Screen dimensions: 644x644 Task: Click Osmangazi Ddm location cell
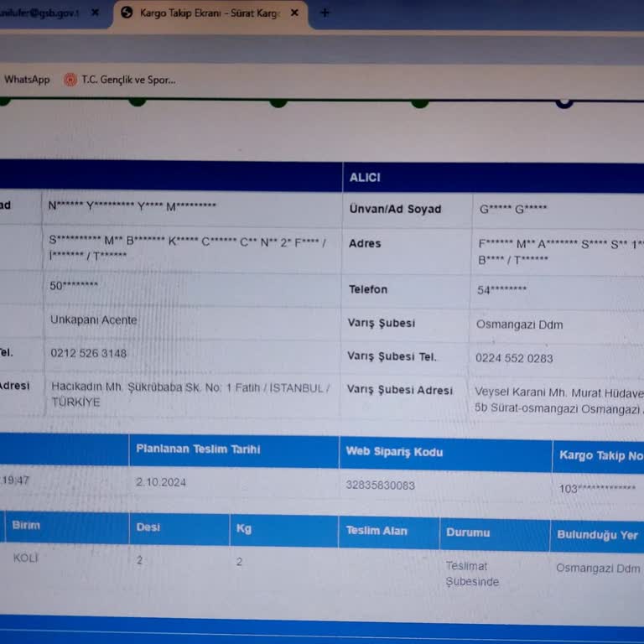598,568
